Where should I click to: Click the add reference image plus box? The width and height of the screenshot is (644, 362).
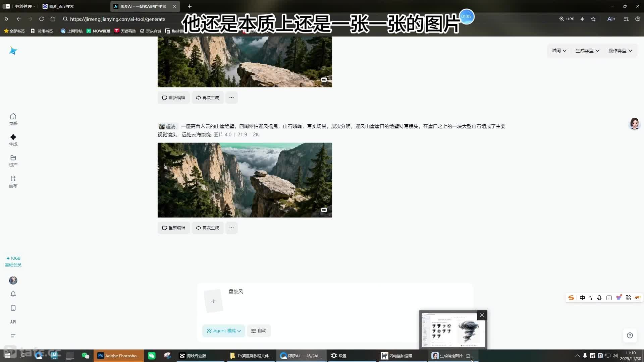(213, 301)
